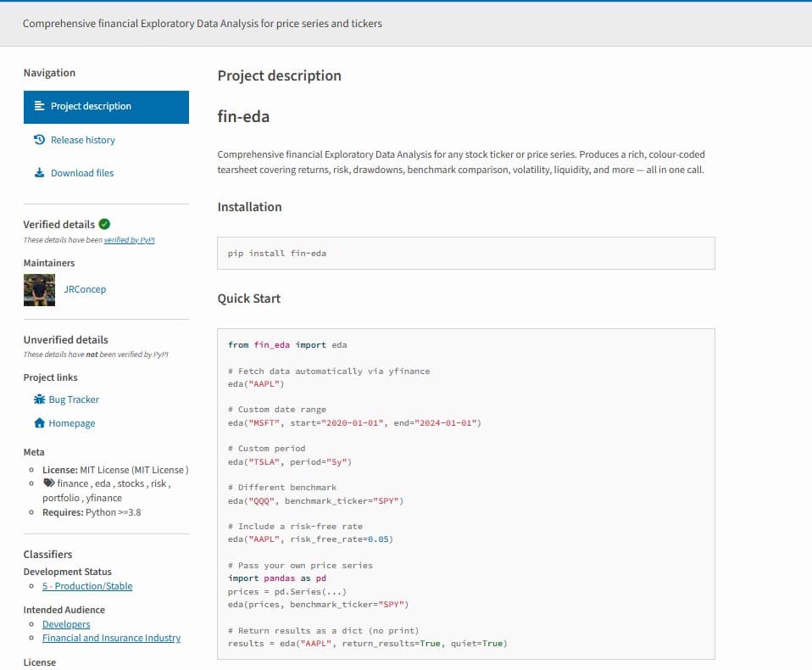Switch to Release history tab

click(x=82, y=140)
